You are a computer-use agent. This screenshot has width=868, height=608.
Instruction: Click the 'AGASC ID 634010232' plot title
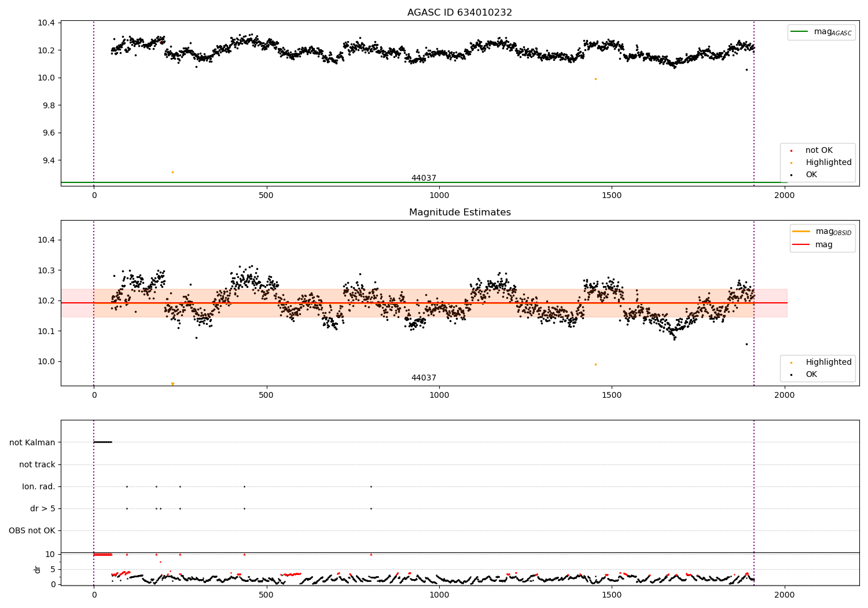(x=459, y=13)
